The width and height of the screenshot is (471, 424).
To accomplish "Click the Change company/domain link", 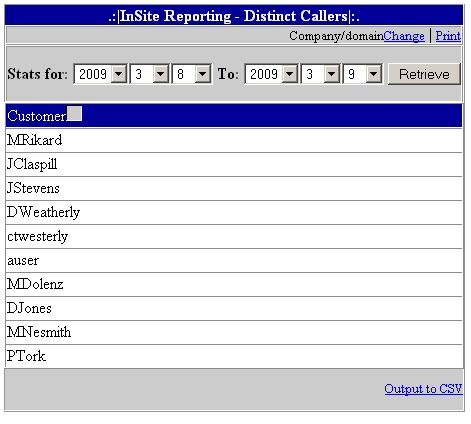I will tap(404, 36).
